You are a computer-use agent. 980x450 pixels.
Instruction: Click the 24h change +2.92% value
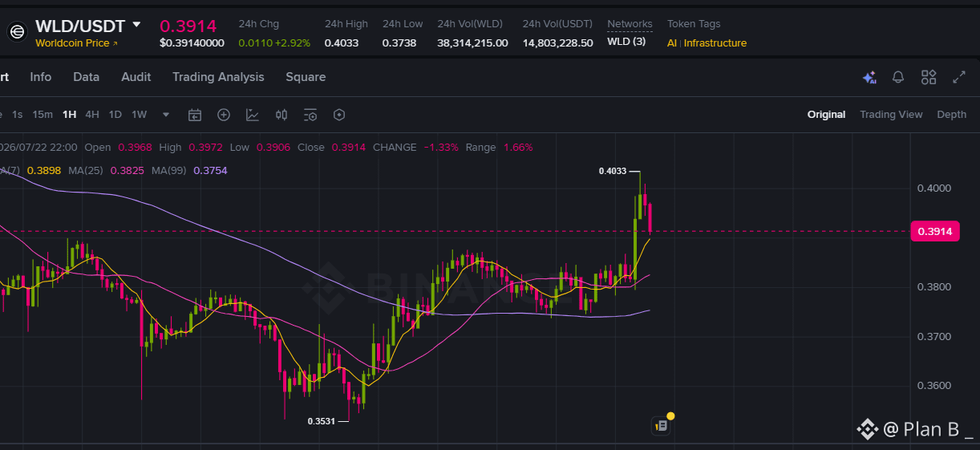[293, 43]
